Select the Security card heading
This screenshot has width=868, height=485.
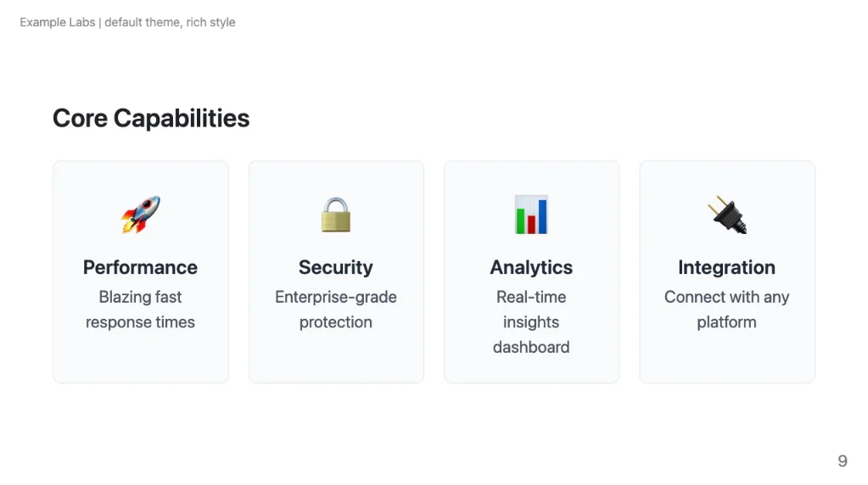(x=336, y=267)
